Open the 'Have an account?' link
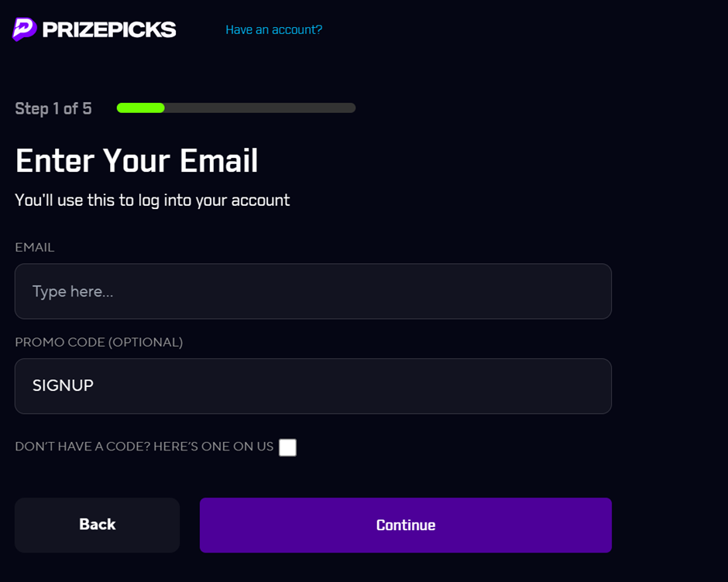This screenshot has height=582, width=728. 273,29
